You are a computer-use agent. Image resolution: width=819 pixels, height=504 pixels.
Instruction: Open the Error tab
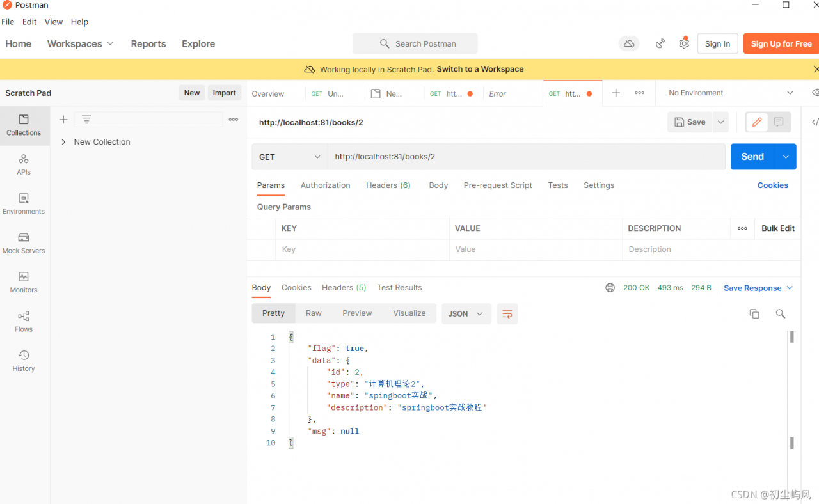(498, 93)
